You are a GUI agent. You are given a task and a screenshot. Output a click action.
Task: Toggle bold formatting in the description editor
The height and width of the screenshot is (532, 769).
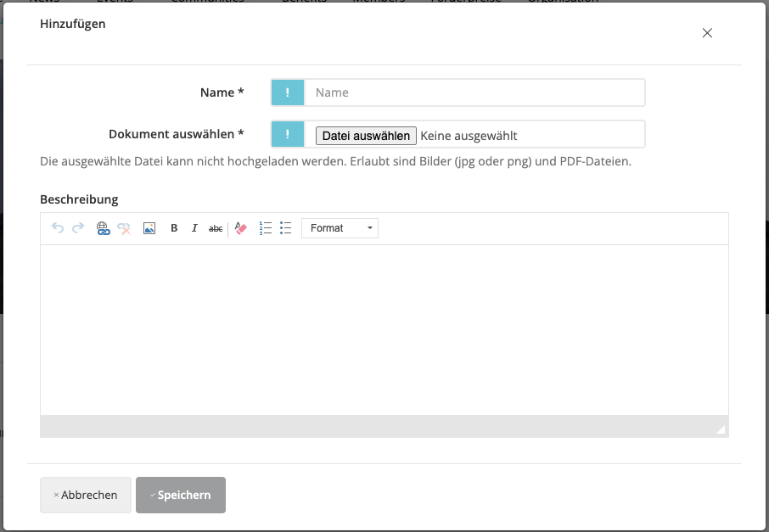point(174,228)
